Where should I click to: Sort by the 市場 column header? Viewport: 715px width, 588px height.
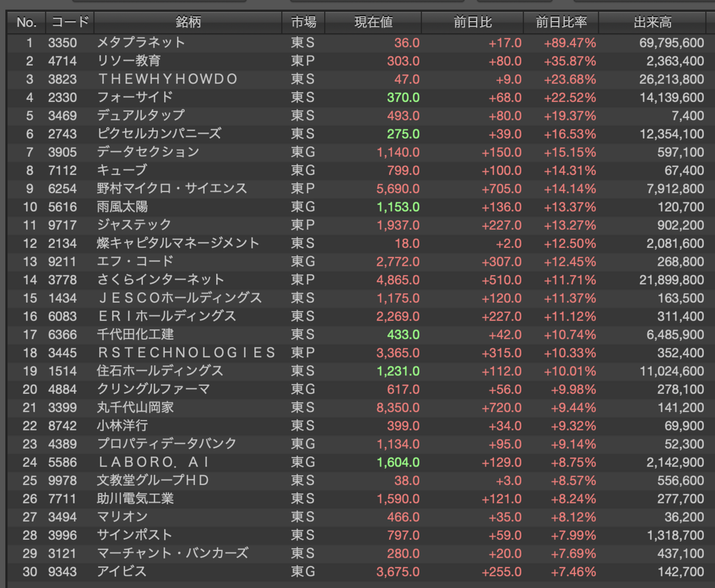pyautogui.click(x=304, y=23)
